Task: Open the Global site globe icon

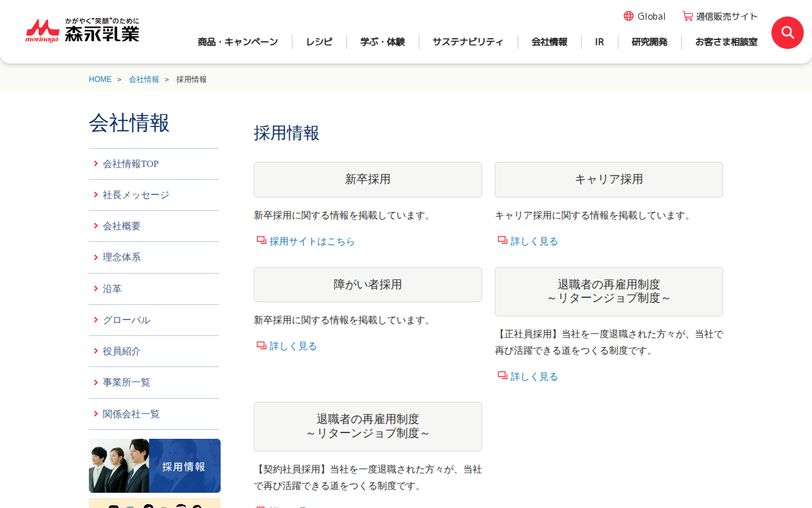Action: pyautogui.click(x=629, y=16)
